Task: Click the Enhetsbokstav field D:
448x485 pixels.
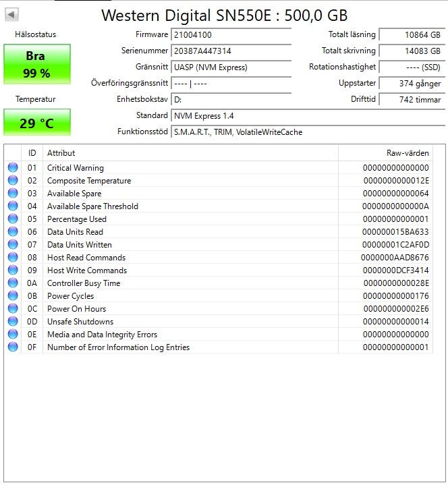Action: click(x=231, y=100)
